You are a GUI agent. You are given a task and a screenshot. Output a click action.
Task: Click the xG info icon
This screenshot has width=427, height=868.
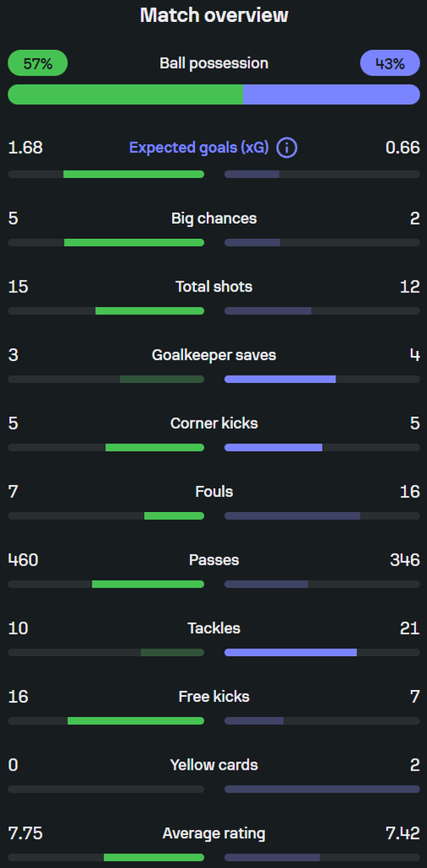[287, 147]
